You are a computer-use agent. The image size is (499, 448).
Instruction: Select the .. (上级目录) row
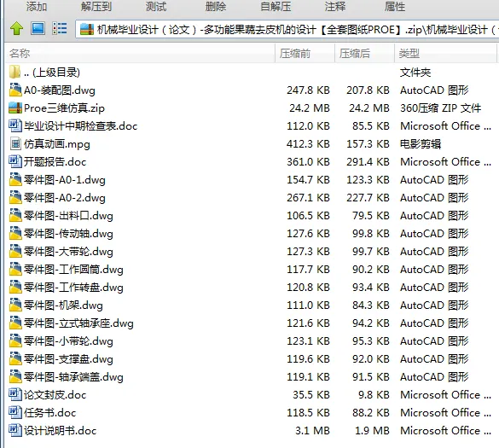[252, 73]
